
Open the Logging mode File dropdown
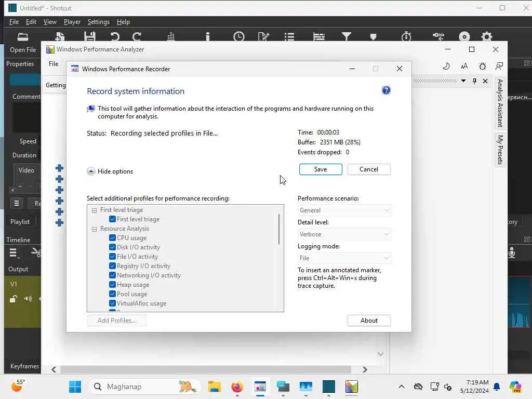click(x=344, y=258)
